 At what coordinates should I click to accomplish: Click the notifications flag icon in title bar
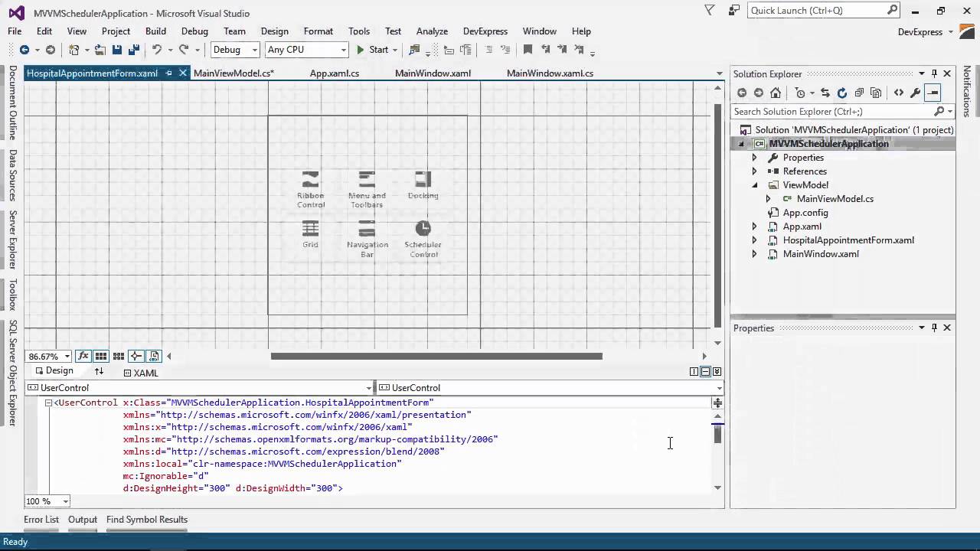coord(710,11)
